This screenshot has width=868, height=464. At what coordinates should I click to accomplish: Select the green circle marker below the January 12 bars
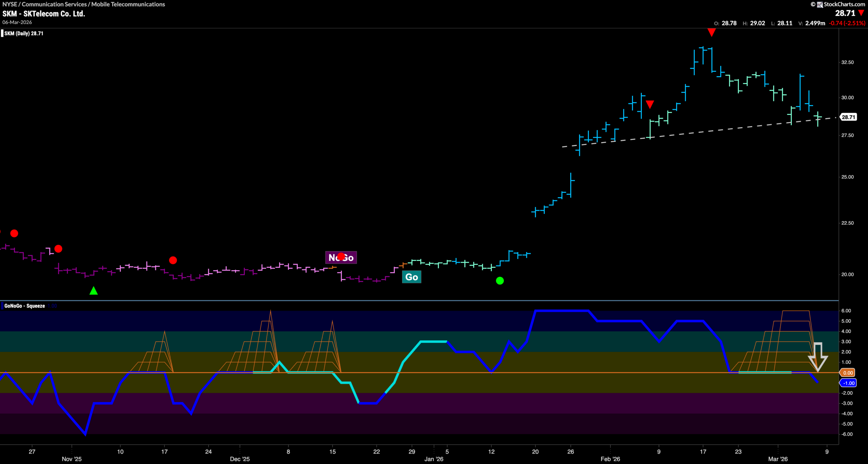click(x=500, y=281)
